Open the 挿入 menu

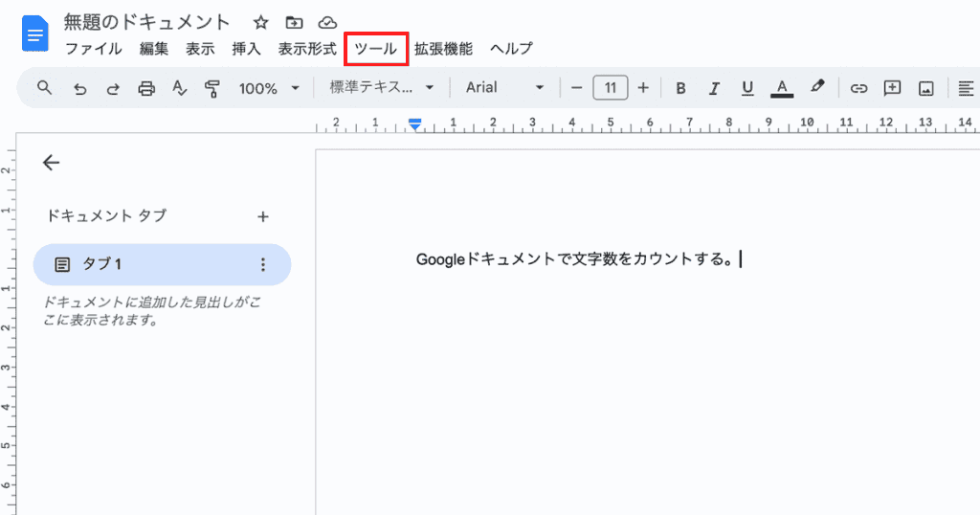click(x=246, y=49)
